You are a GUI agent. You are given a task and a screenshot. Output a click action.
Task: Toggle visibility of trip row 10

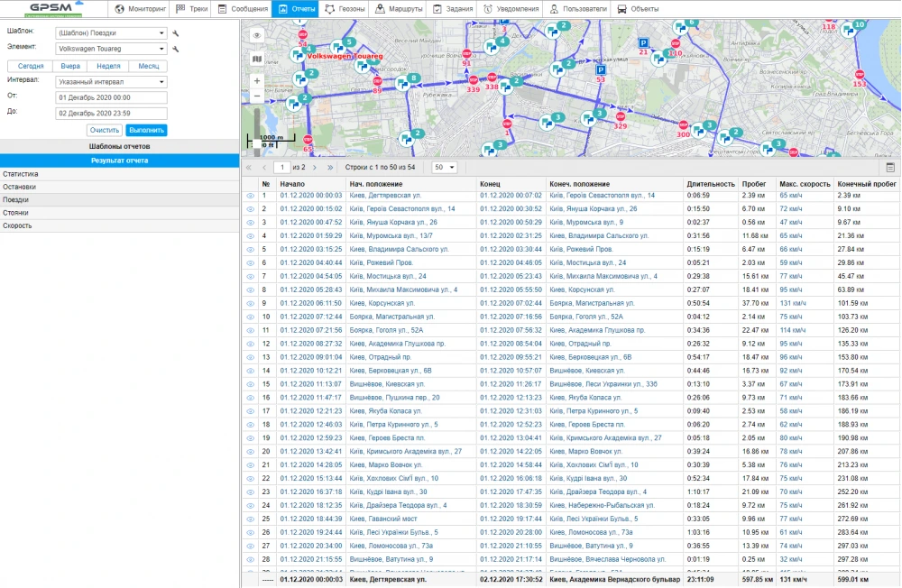pyautogui.click(x=251, y=317)
